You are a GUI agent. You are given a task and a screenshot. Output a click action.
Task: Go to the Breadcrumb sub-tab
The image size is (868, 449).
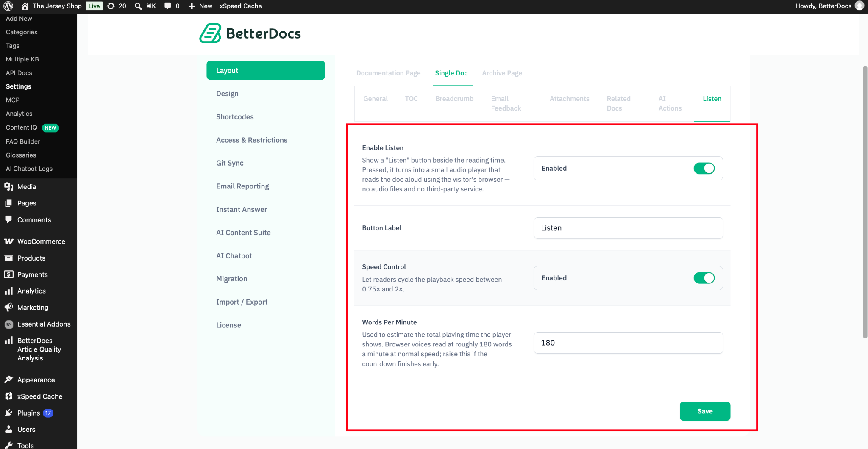454,99
